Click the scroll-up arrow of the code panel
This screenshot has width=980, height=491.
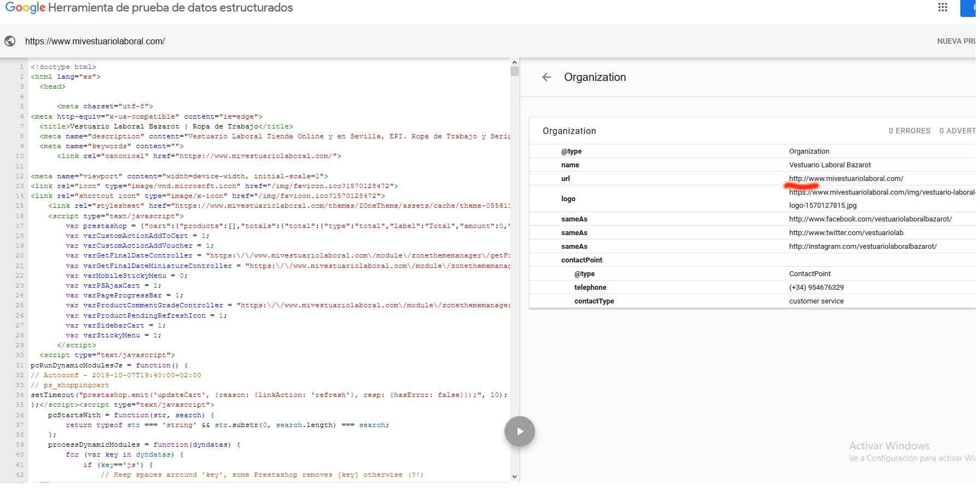pos(514,62)
